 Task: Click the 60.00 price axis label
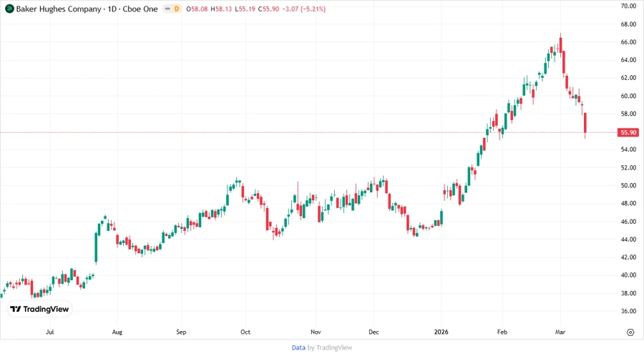coord(628,96)
